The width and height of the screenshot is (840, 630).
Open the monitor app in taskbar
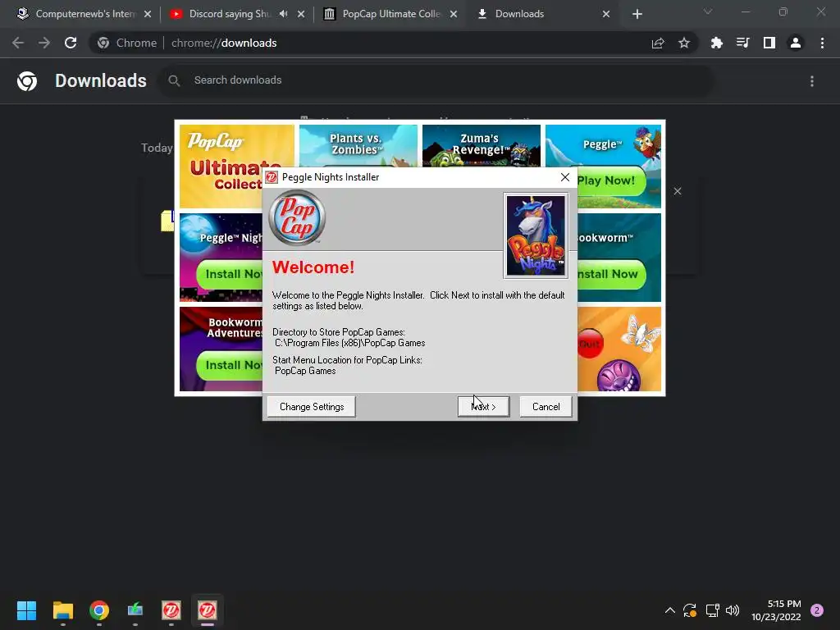[x=135, y=609]
